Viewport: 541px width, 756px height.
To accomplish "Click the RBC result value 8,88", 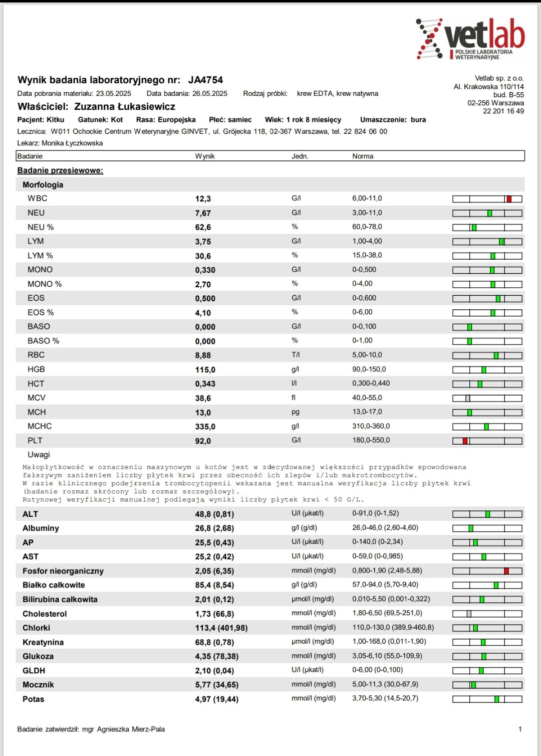I will tap(203, 355).
